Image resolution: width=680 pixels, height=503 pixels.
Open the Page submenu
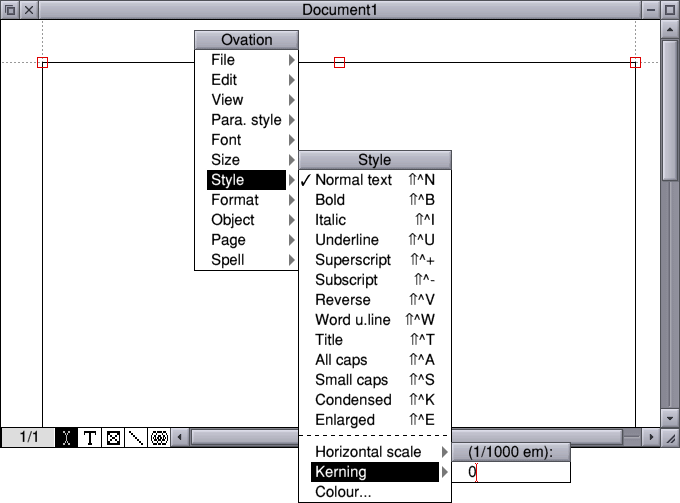[x=246, y=239]
